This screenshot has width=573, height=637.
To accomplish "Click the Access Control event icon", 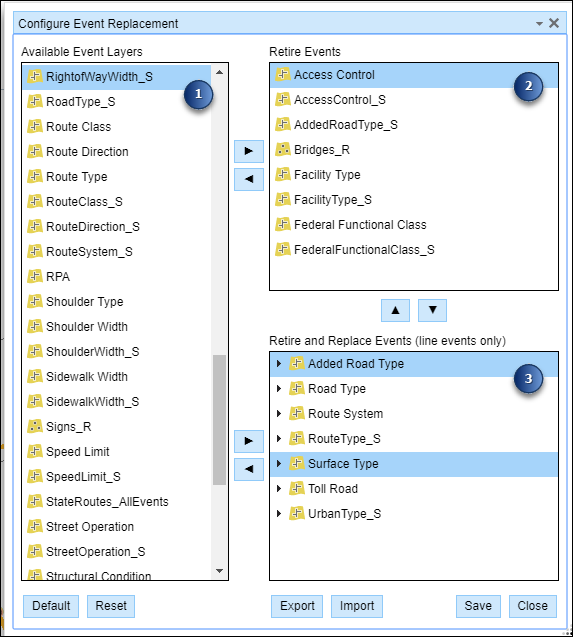I will [x=283, y=75].
